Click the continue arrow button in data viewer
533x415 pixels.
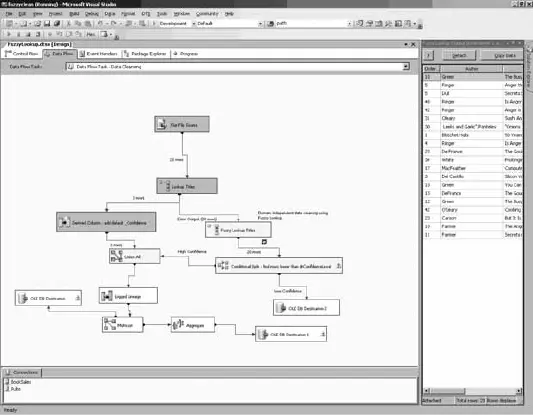pos(429,55)
